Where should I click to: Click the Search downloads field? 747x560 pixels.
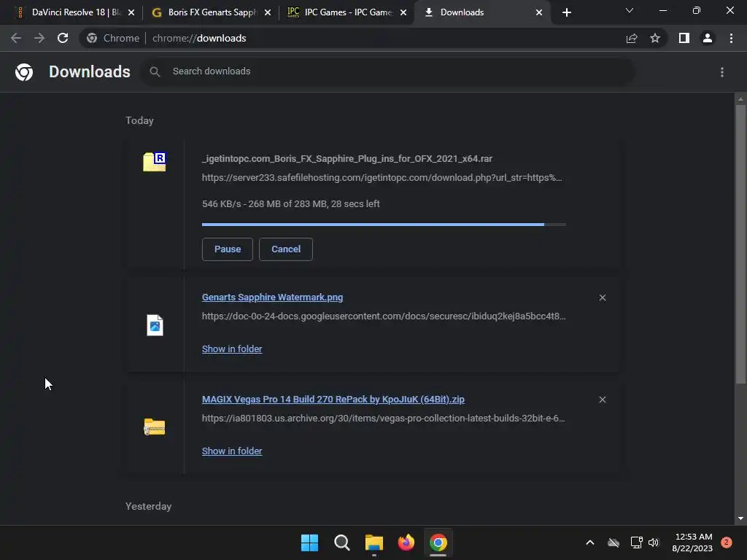(387, 71)
